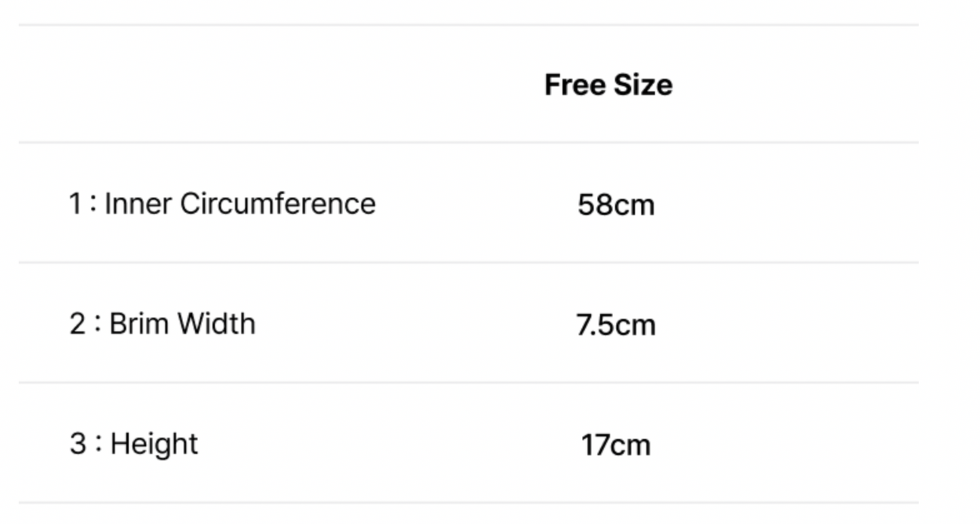980x524 pixels.
Task: Click the blank header cell left of Free Size
Action: click(x=237, y=85)
